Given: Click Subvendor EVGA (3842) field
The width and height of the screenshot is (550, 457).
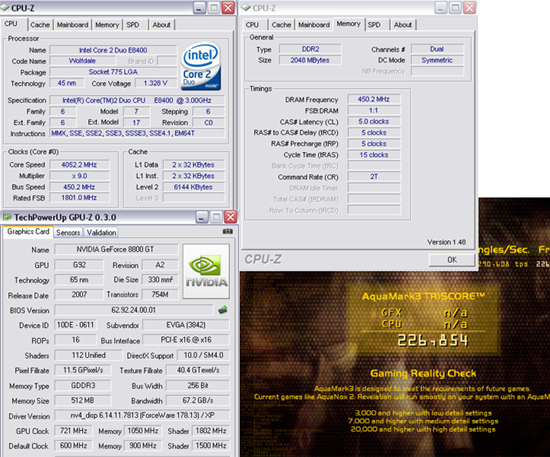Looking at the screenshot, I should tap(186, 325).
